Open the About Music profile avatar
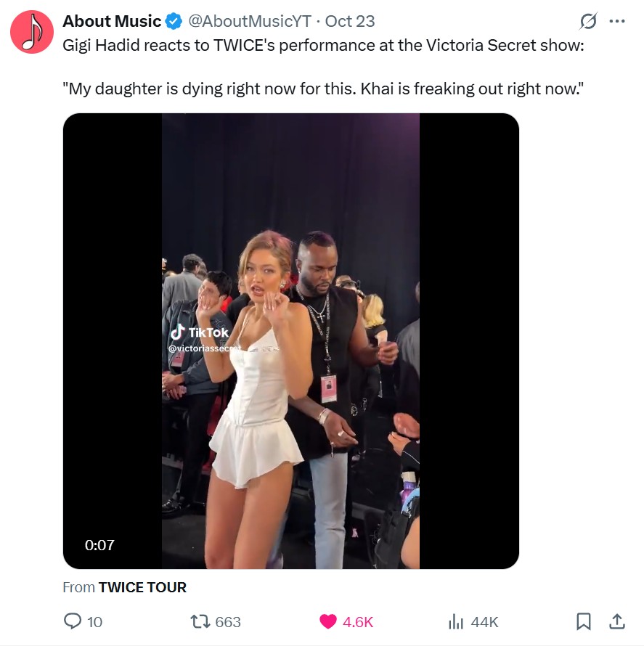This screenshot has width=644, height=646. tap(32, 33)
